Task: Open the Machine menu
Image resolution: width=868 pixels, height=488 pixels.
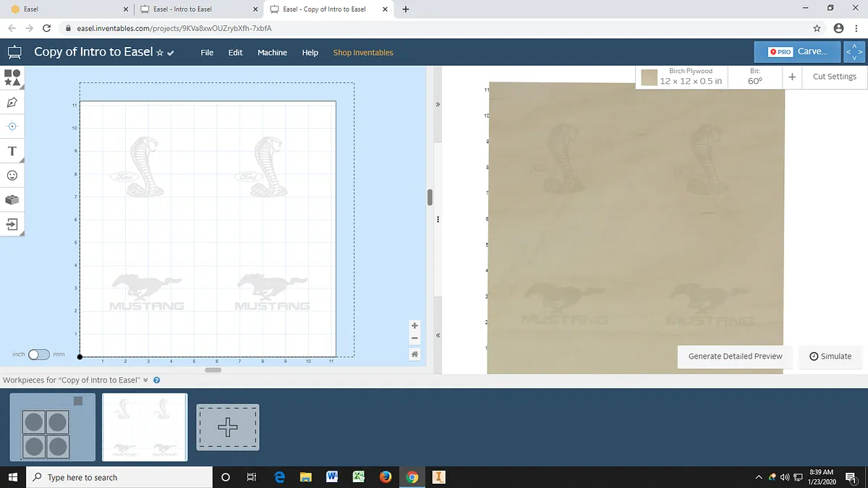Action: [x=272, y=53]
